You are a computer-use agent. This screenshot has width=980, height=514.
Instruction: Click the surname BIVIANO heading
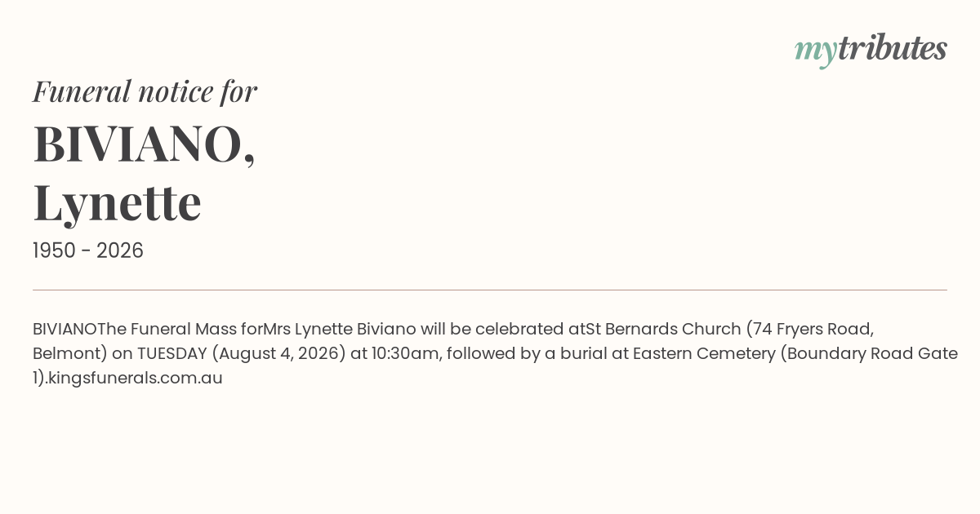tap(144, 144)
